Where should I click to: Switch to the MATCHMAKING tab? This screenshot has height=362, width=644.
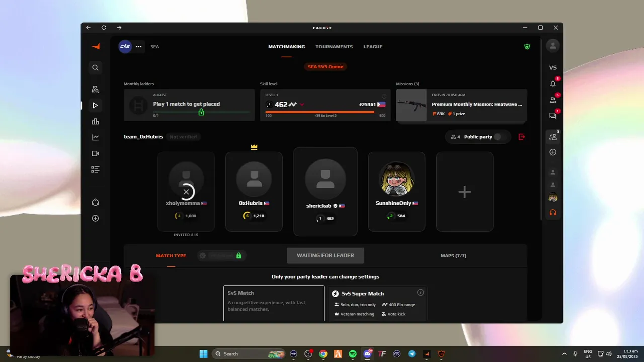[286, 47]
